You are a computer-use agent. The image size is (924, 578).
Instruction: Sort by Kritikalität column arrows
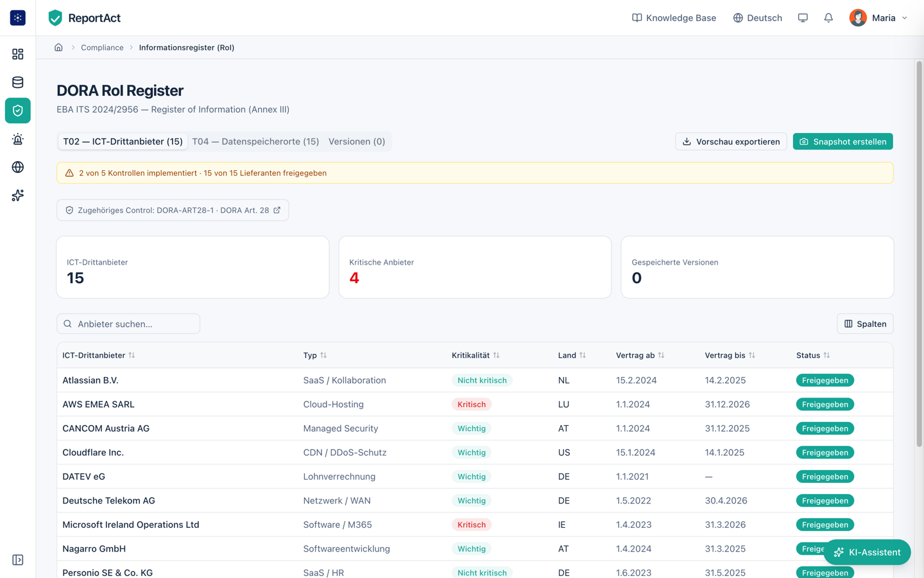(x=496, y=355)
